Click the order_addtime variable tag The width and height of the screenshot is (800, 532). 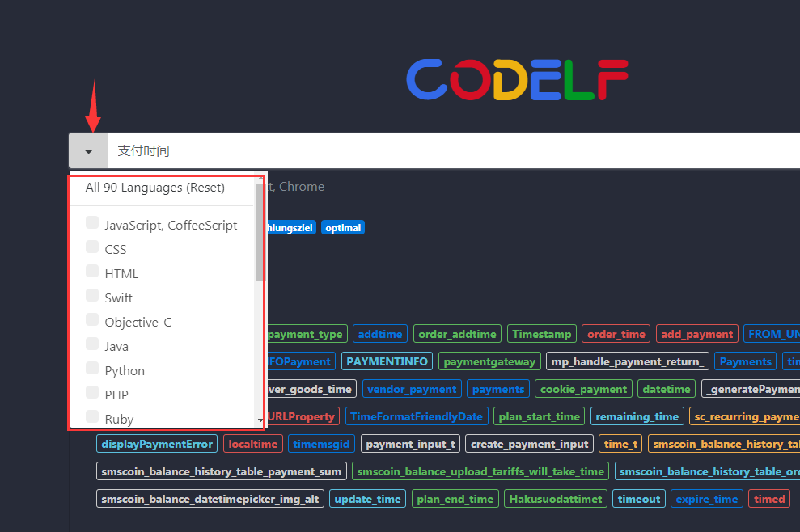click(x=457, y=334)
